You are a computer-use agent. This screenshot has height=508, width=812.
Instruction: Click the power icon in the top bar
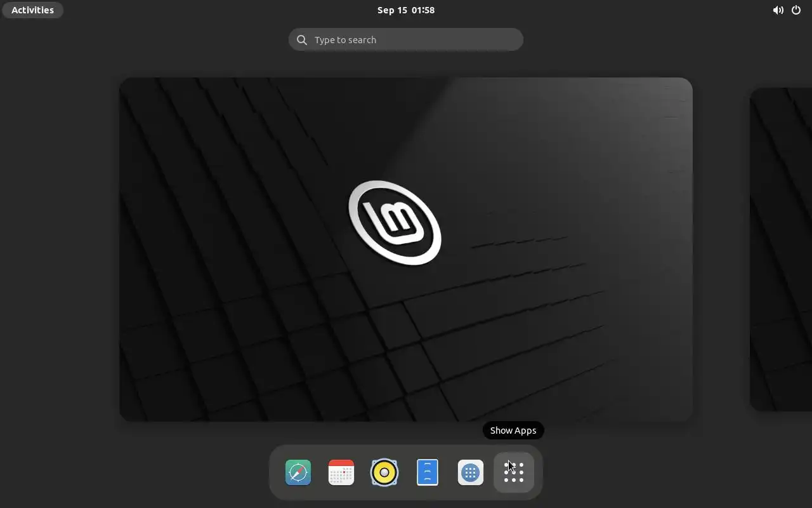coord(796,10)
